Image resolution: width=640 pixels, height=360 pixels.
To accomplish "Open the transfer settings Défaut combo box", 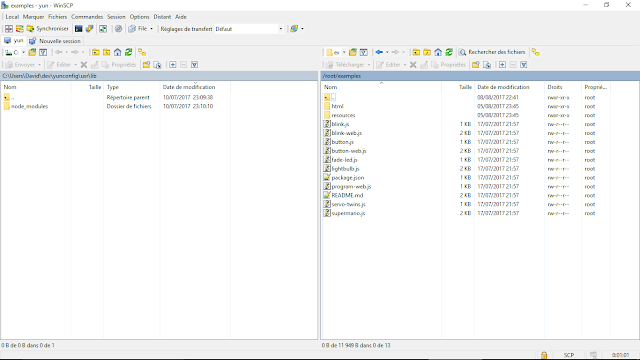I will point(249,29).
